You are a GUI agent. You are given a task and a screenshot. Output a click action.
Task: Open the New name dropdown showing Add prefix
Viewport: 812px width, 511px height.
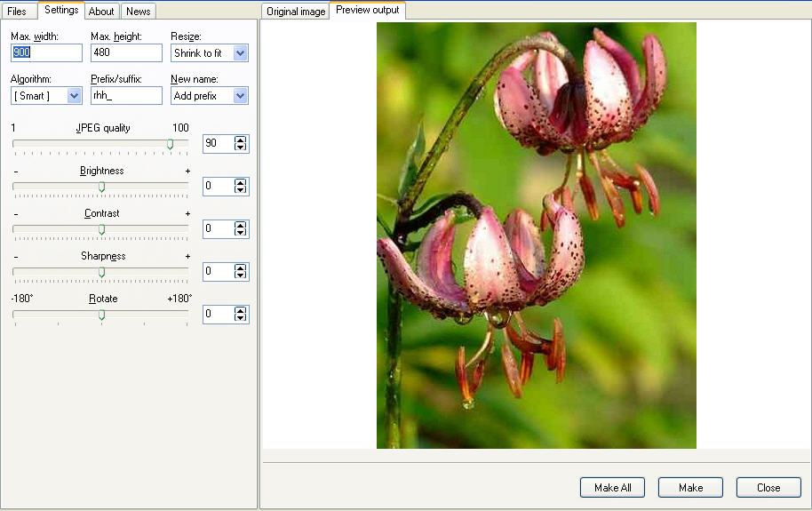click(209, 96)
